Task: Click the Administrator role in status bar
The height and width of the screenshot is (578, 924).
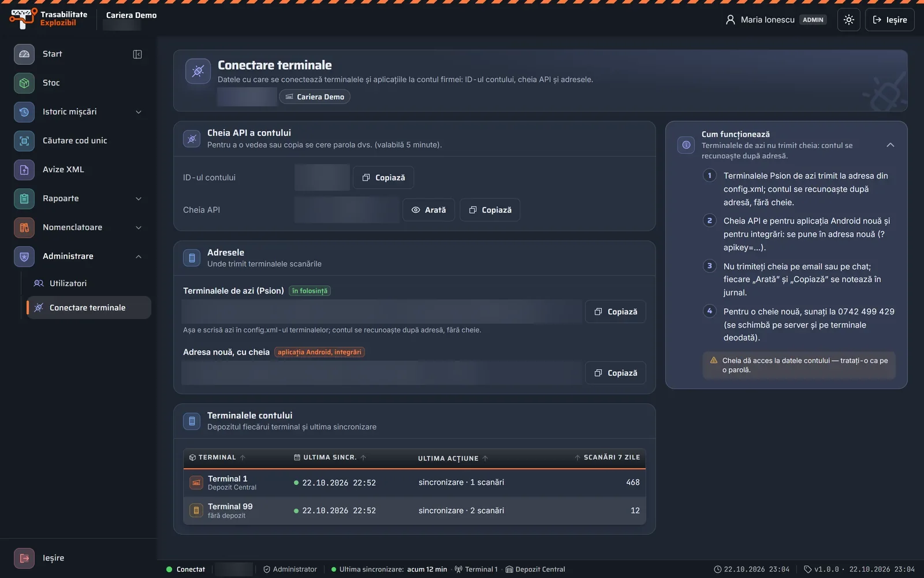Action: [290, 569]
